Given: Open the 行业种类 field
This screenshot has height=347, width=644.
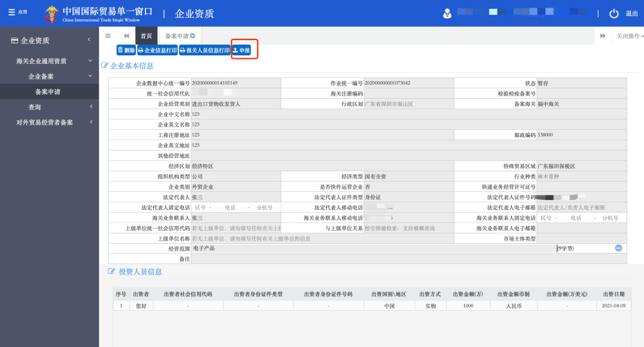Looking at the screenshot, I should [582, 176].
